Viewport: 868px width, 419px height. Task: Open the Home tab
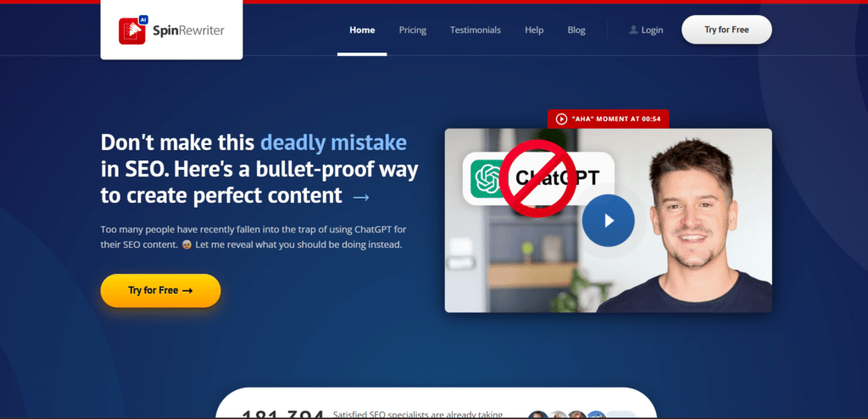tap(362, 30)
